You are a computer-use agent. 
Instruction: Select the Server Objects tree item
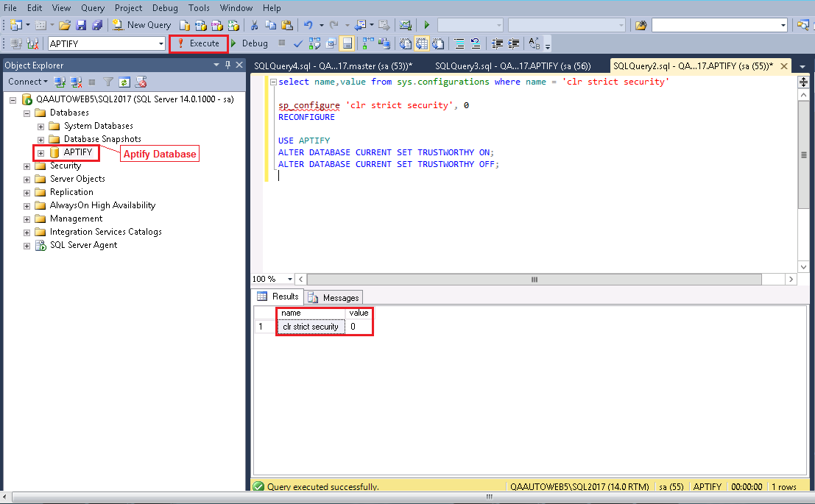[77, 179]
